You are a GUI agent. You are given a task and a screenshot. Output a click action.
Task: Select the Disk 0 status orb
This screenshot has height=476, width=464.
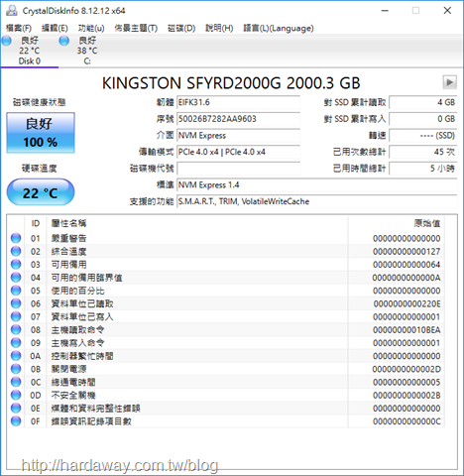pos(6,41)
